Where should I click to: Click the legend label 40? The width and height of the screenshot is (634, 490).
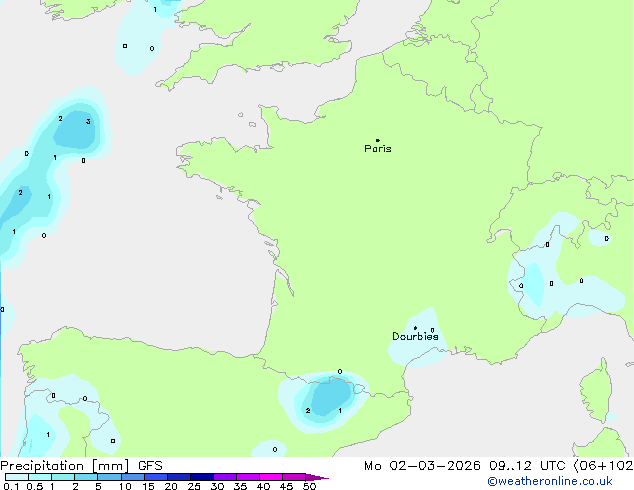[263, 486]
